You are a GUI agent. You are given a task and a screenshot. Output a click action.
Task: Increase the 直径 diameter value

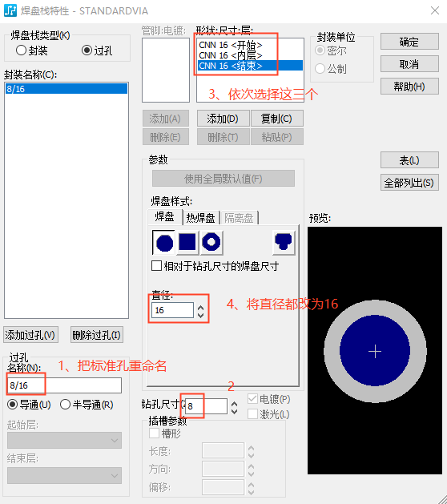(201, 307)
